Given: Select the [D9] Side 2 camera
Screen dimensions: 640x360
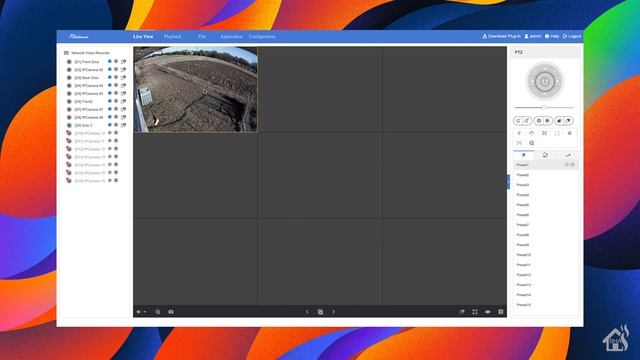Looking at the screenshot, I should coord(83,125).
